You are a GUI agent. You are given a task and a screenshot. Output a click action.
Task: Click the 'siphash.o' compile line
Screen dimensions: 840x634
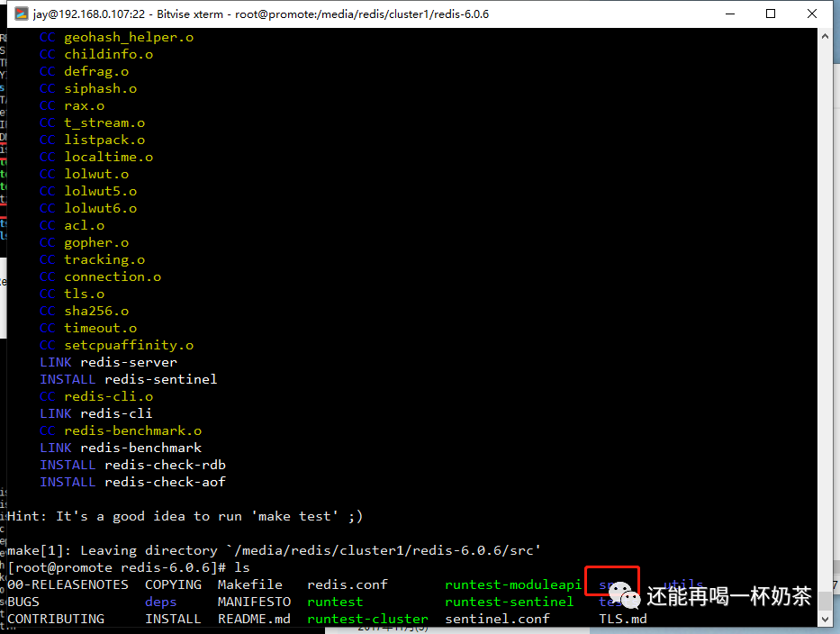coord(88,89)
